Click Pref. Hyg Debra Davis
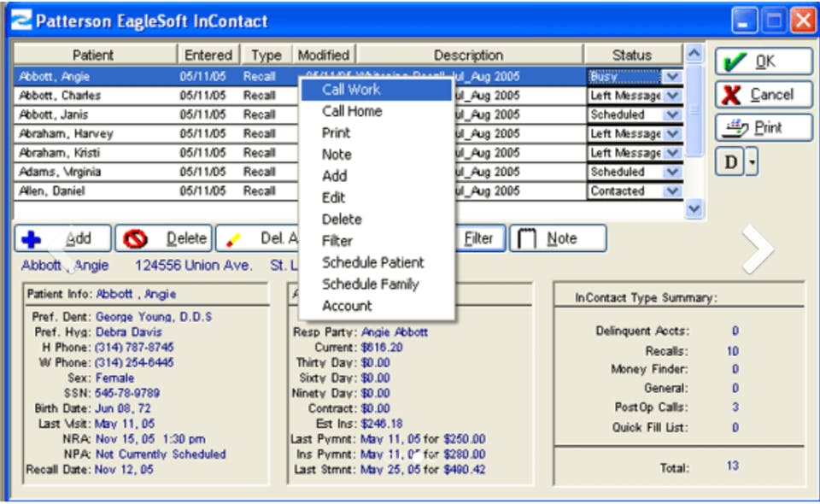The image size is (820, 504). pyautogui.click(x=129, y=332)
